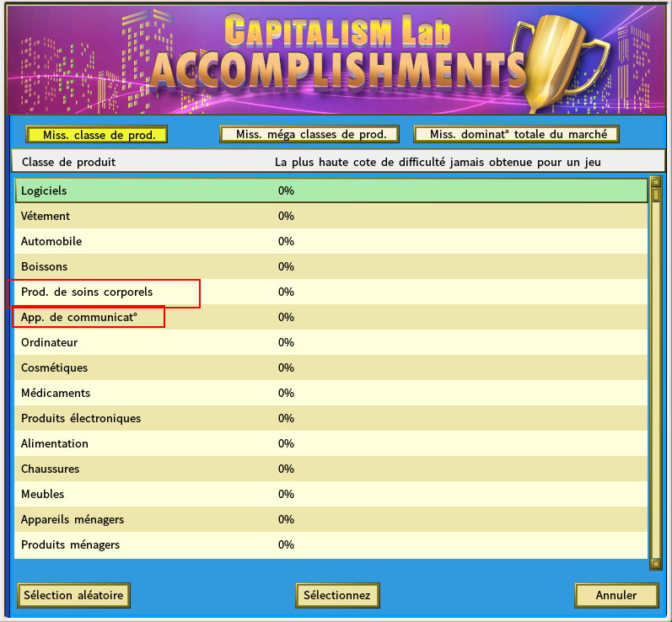Choose the Ordinateur product class
This screenshot has height=622, width=672.
pyautogui.click(x=331, y=342)
